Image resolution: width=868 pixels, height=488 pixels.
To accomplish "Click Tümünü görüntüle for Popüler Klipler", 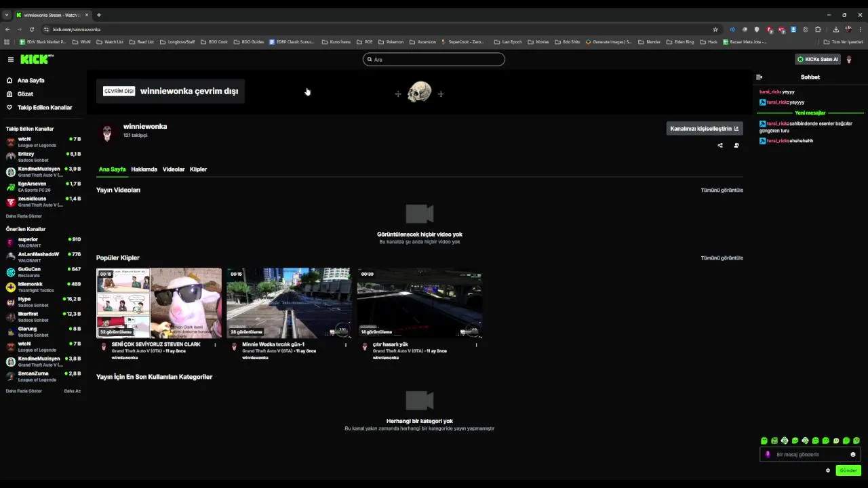I will click(722, 258).
